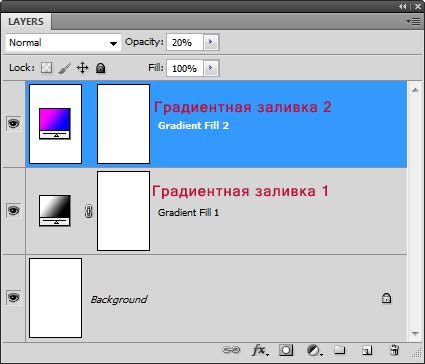
Task: Click the Opacity 20% field
Action: tap(185, 42)
